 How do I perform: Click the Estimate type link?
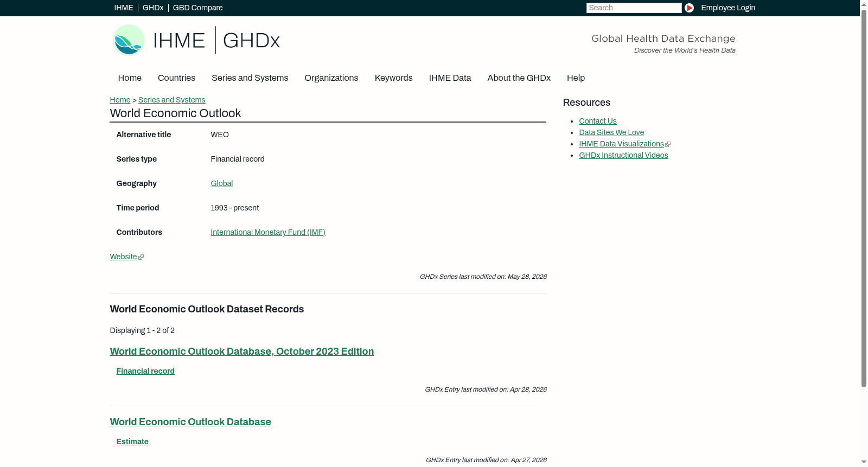pyautogui.click(x=132, y=442)
